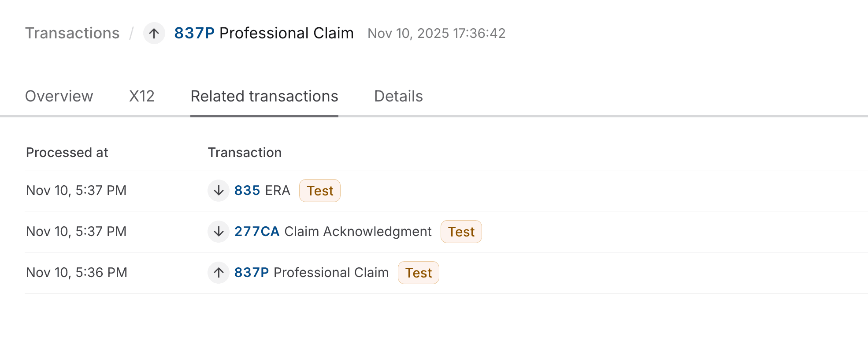Screen dimensions: 868x345
Task: Switch to the Details tab
Action: [398, 96]
